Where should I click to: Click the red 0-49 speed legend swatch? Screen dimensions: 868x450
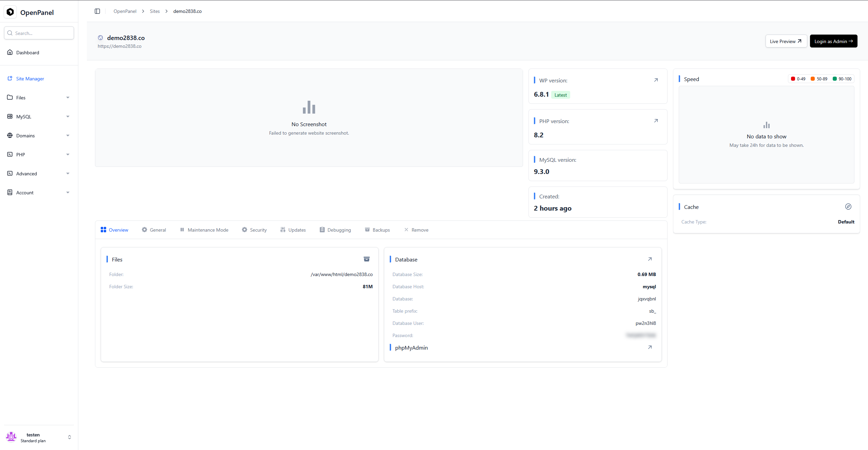[793, 79]
